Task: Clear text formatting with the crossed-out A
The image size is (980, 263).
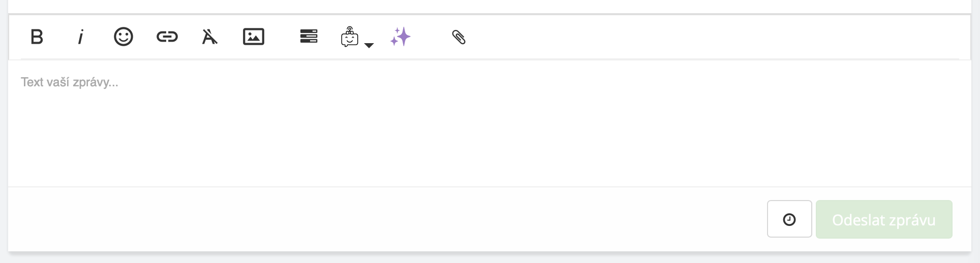Action: coord(209,37)
